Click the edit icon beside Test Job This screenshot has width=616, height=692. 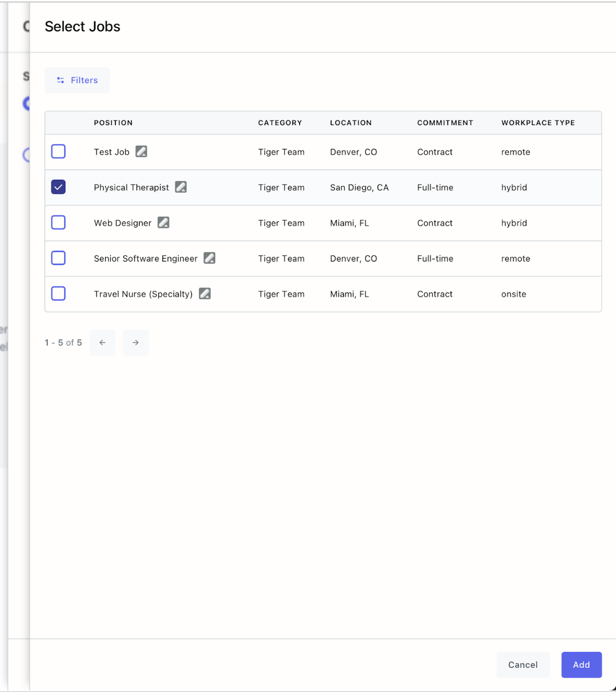[141, 151]
